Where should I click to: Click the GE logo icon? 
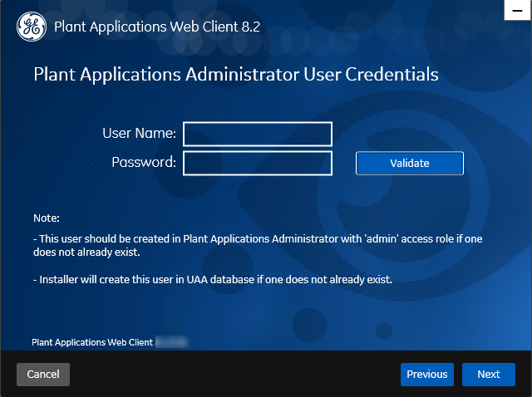(x=32, y=27)
